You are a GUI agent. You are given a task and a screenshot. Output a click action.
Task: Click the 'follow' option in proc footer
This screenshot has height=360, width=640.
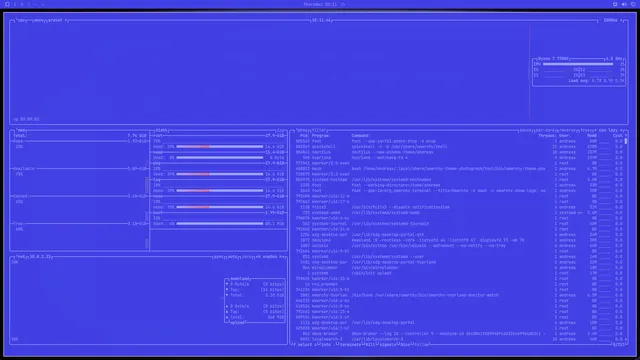(x=421, y=345)
